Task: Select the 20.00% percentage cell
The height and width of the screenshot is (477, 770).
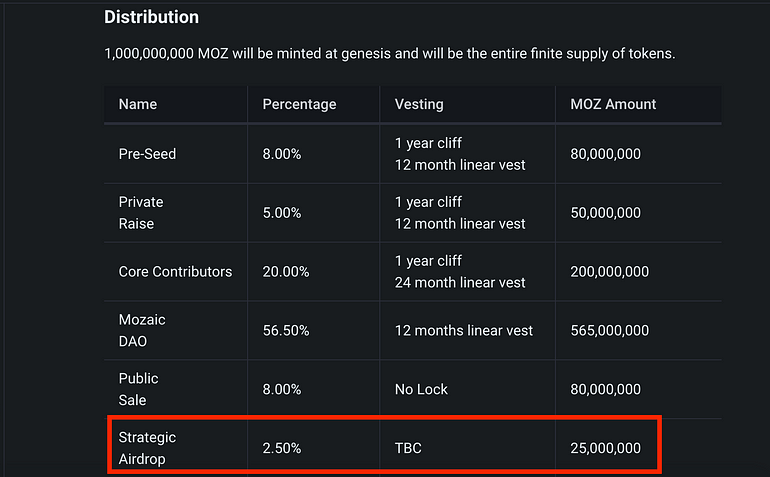Action: tap(286, 271)
